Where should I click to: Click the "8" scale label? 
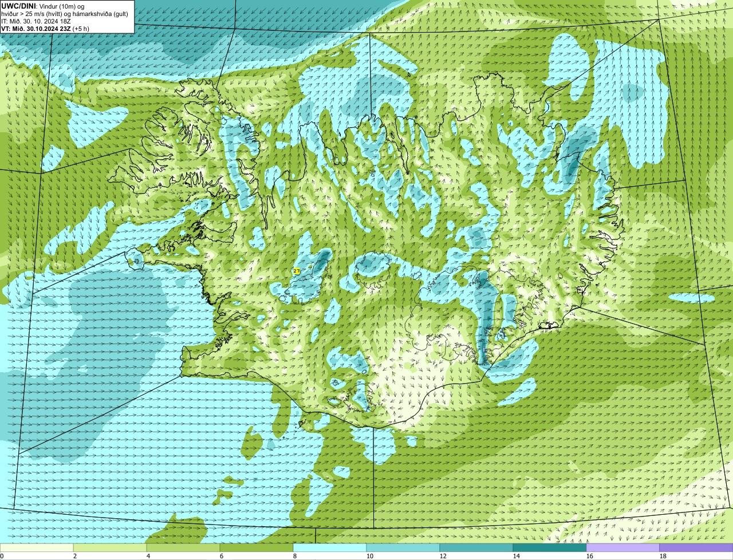(295, 556)
